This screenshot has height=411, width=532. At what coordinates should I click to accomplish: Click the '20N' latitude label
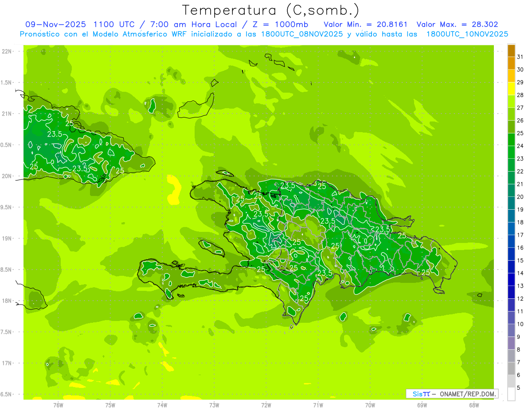(7, 176)
